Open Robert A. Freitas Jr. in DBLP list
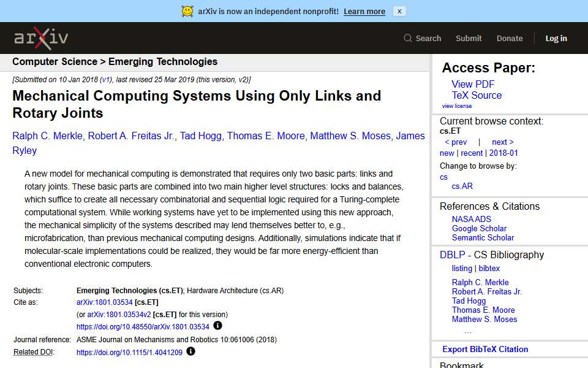Screen dimensions: 588x368 pos(487,291)
